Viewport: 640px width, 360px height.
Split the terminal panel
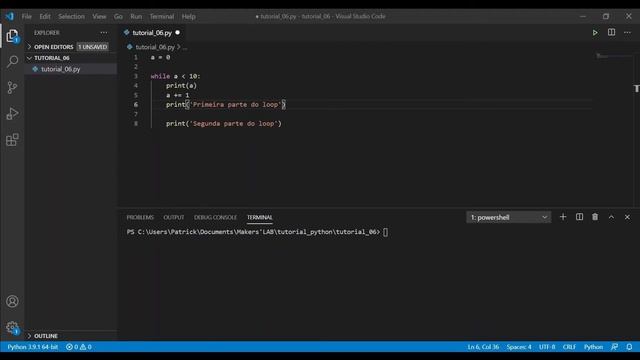pyautogui.click(x=579, y=217)
